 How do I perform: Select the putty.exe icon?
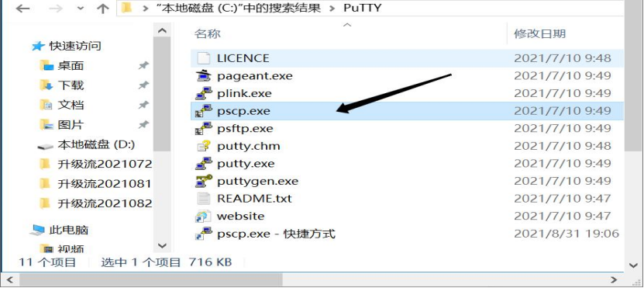pyautogui.click(x=204, y=164)
